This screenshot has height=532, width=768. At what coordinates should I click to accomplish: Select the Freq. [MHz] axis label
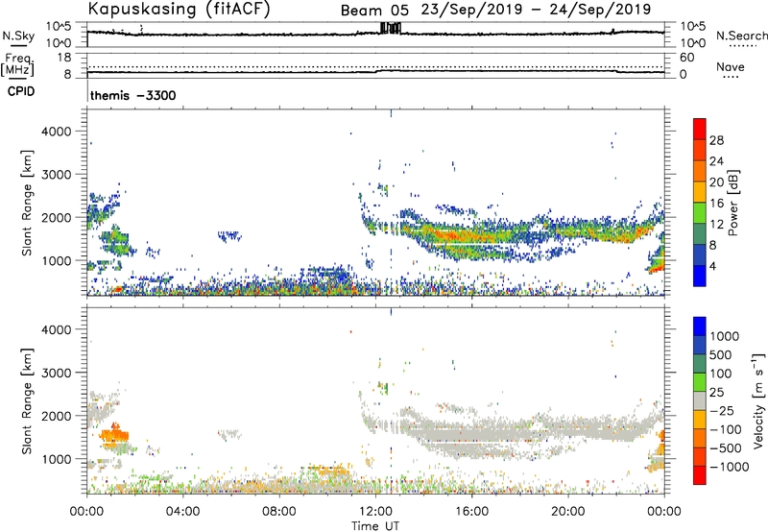click(17, 64)
